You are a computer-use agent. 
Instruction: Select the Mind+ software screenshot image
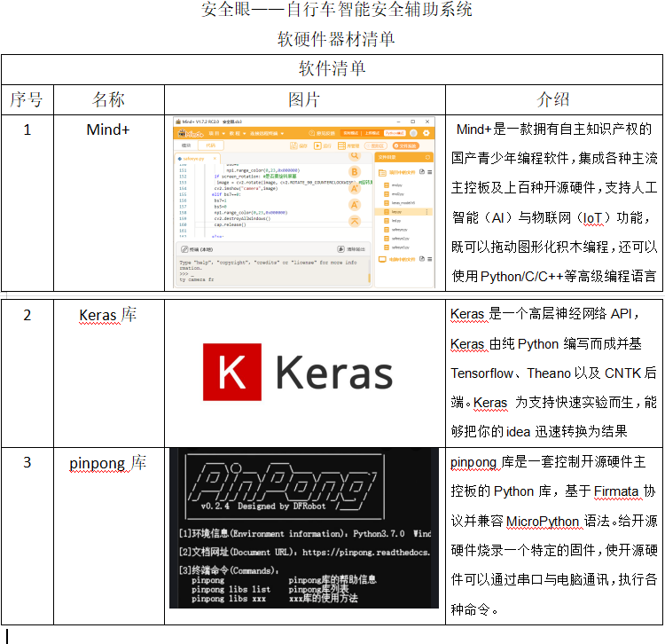coord(304,203)
